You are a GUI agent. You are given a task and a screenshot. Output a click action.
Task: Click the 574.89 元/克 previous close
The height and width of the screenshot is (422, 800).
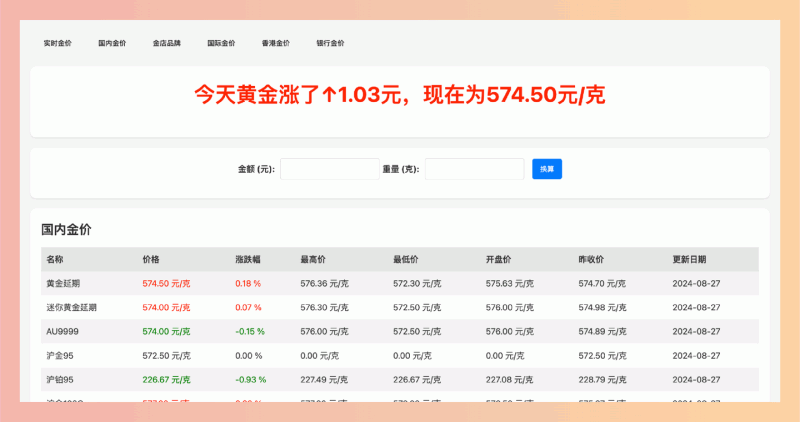click(x=603, y=331)
